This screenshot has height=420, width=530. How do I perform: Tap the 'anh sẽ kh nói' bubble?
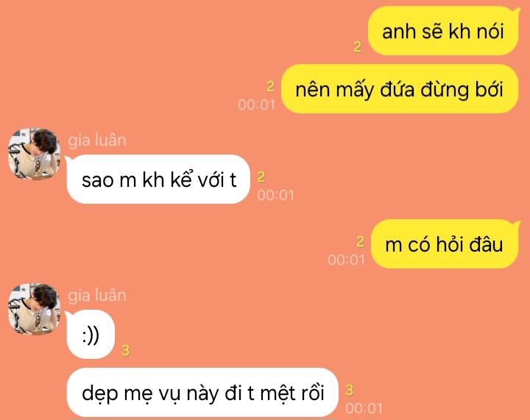coord(443,31)
